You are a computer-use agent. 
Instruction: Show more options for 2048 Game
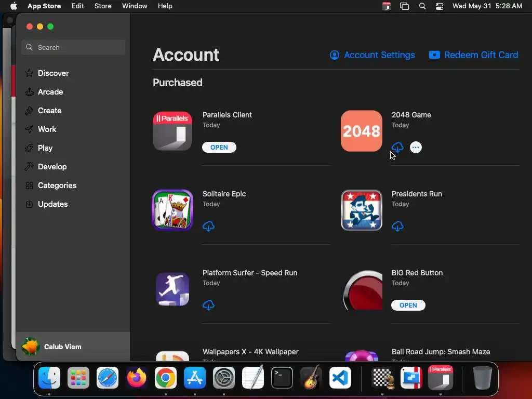(416, 147)
